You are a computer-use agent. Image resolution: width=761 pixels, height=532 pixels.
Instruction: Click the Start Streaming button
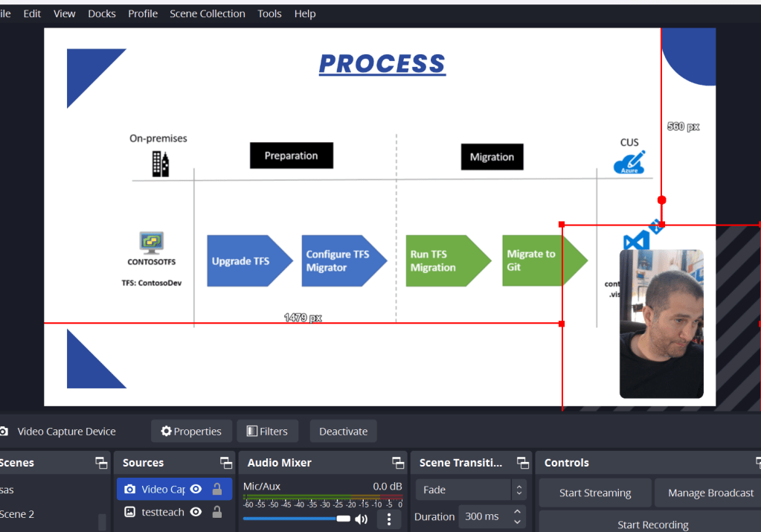click(x=595, y=493)
